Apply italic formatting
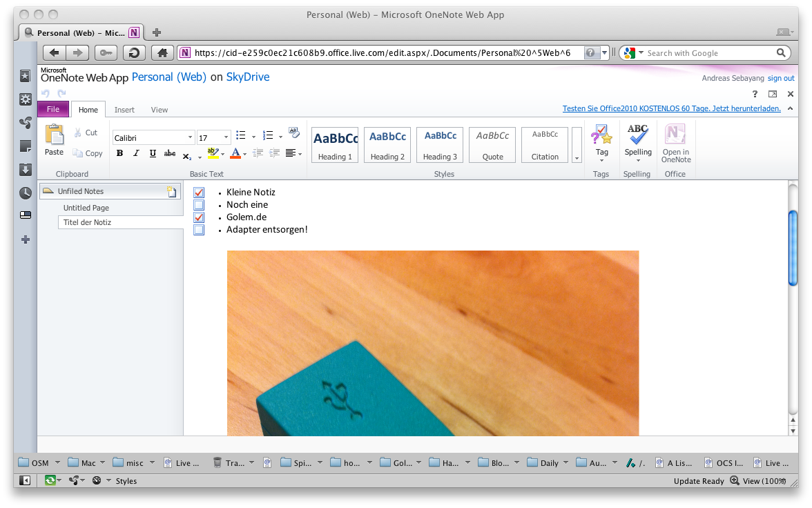The height and width of the screenshot is (508, 812). pos(136,153)
